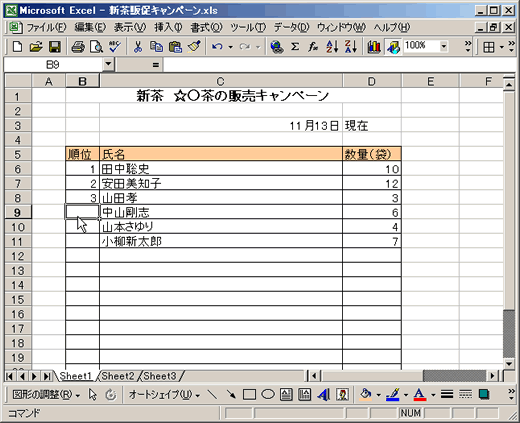The image size is (520, 423).
Task: Open the Print Preview icon
Action: pyautogui.click(x=97, y=47)
